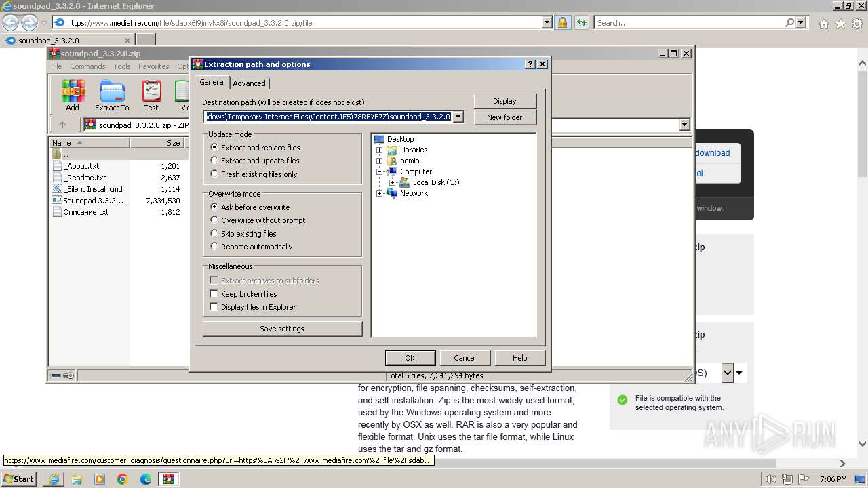Open IE Tools gear icon

(857, 24)
